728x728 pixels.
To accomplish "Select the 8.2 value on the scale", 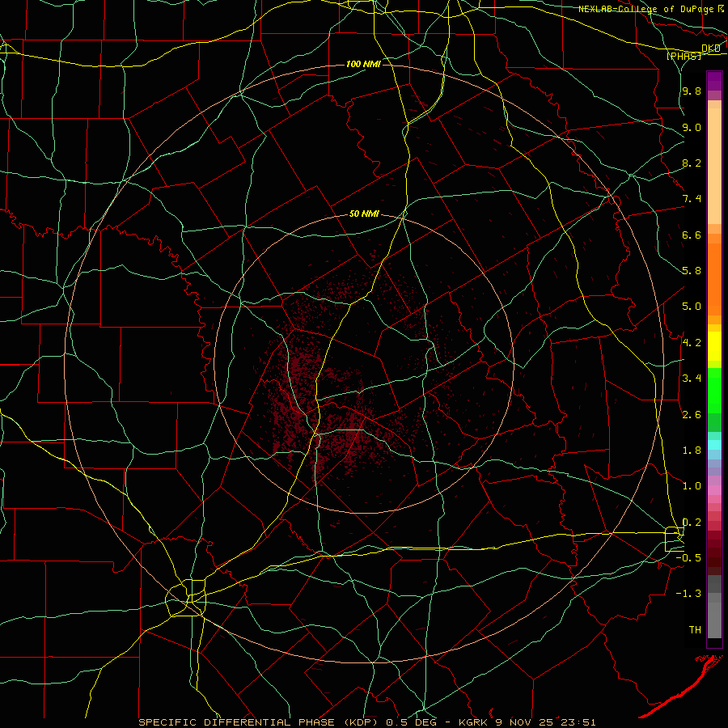I will [692, 163].
